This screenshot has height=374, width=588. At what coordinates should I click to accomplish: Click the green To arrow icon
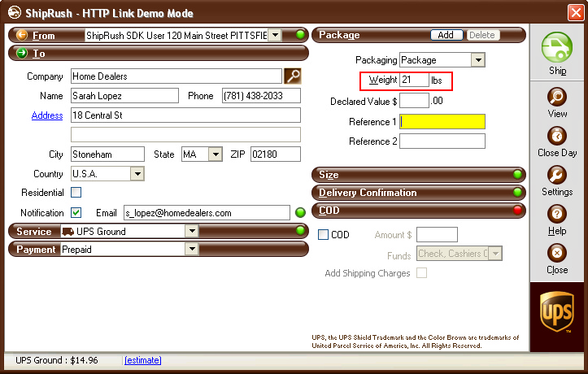click(x=22, y=53)
